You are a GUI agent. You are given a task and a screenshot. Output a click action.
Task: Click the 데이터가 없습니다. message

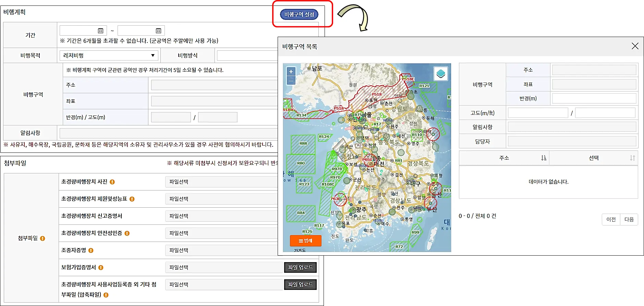click(x=548, y=182)
